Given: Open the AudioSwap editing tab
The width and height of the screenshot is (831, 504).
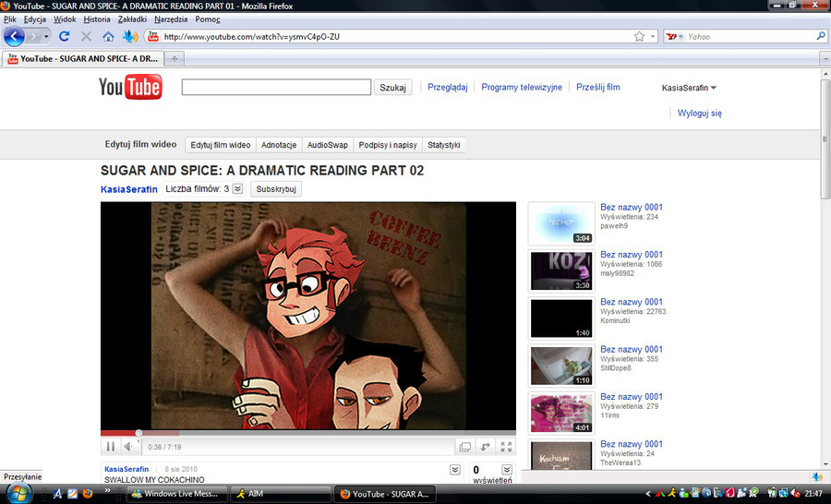Looking at the screenshot, I should 328,145.
